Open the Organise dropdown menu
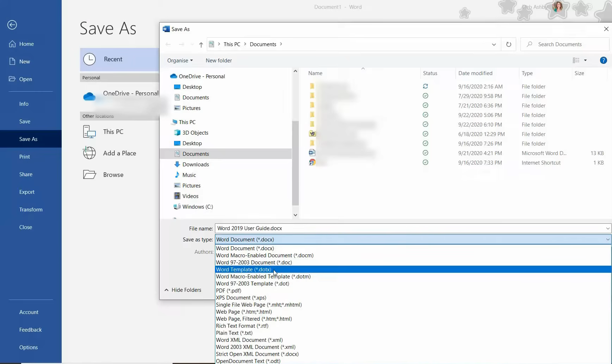Screen dimensions: 612x364 pos(180,61)
